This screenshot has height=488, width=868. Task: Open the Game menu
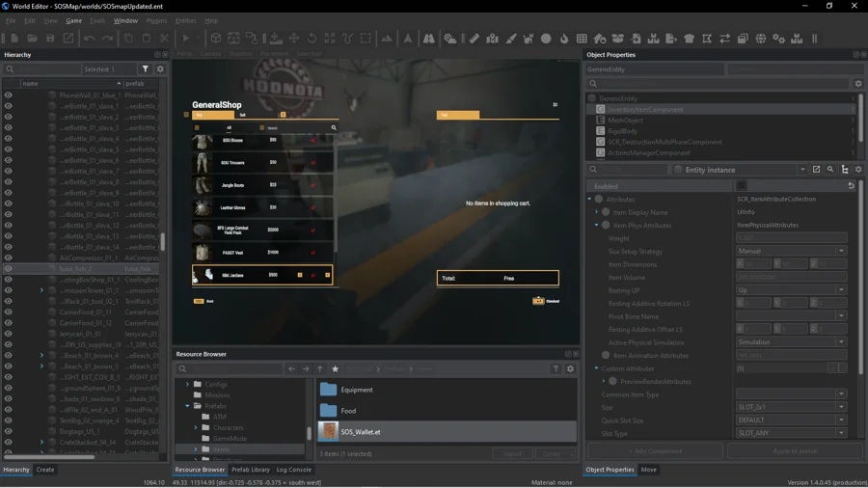(73, 20)
